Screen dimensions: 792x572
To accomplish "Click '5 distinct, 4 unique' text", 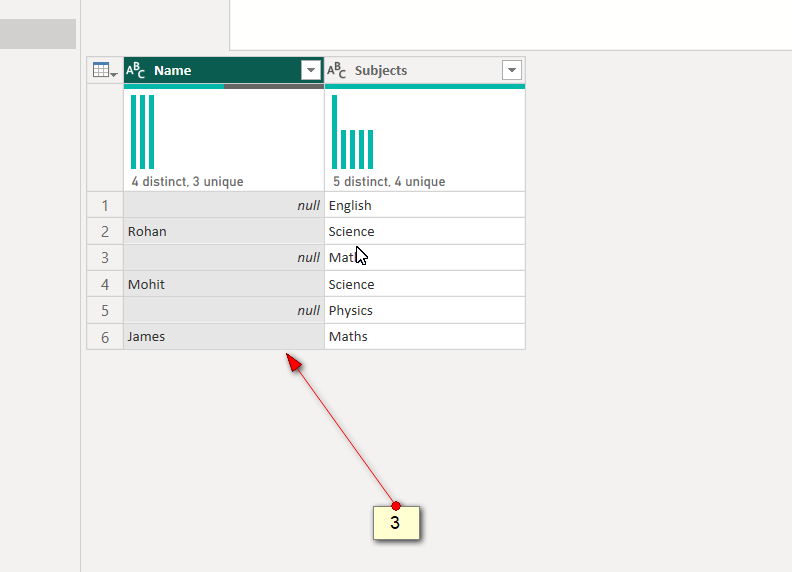I will [389, 181].
